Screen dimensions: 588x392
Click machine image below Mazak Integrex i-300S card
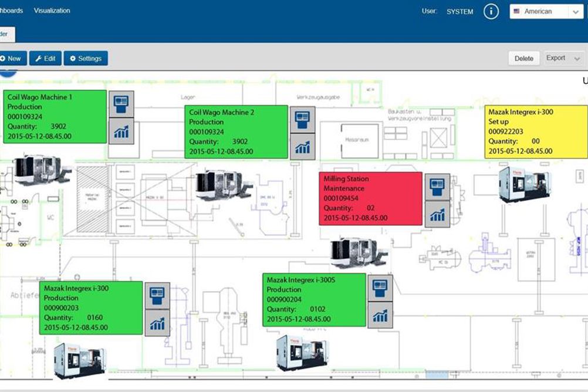tap(302, 353)
